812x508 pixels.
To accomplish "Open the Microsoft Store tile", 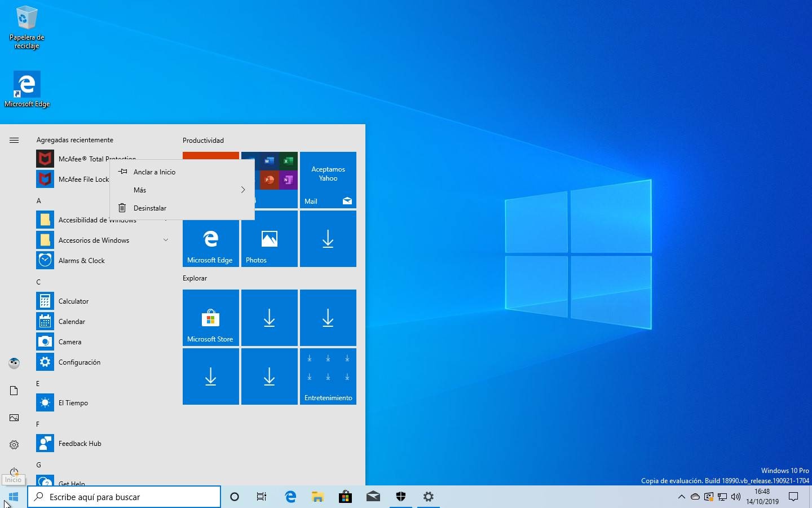I will (211, 318).
